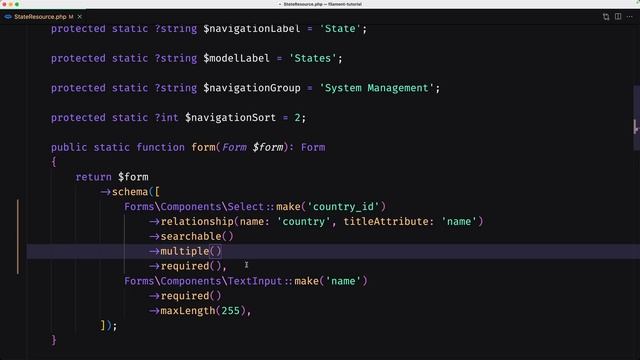Open the source control changes icon in editor toolbar
Screen dimensions: 640x360
(x=606, y=17)
